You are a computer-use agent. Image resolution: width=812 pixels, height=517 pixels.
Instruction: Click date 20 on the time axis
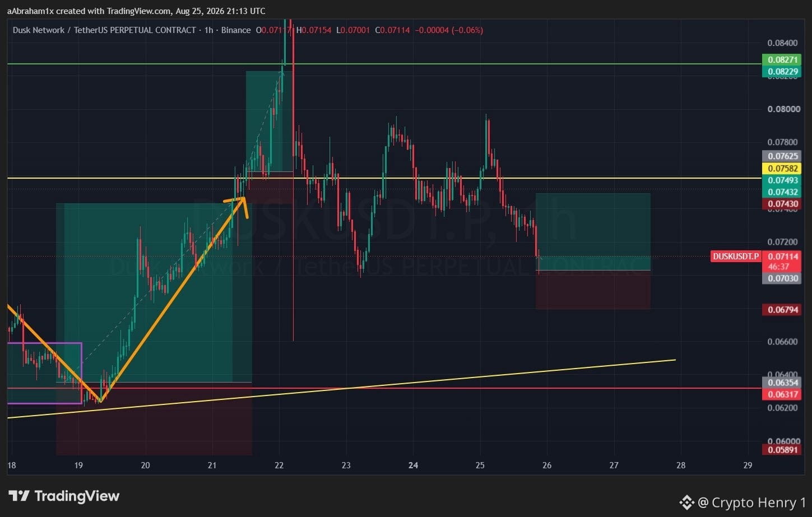(x=146, y=465)
